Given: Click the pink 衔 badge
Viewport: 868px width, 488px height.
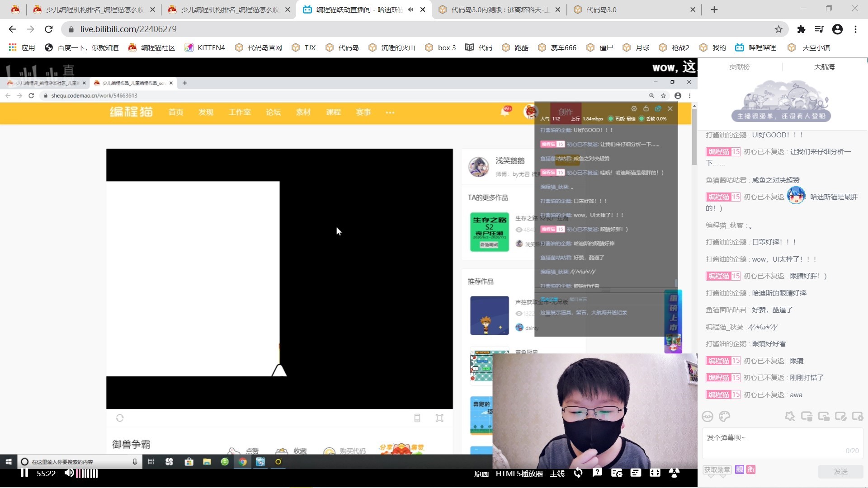Looking at the screenshot, I should pos(751,469).
